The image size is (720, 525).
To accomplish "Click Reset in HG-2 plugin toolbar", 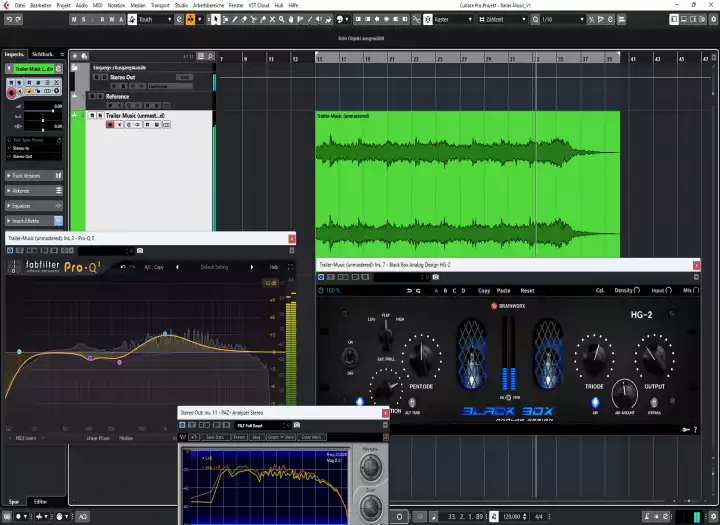I will (527, 290).
